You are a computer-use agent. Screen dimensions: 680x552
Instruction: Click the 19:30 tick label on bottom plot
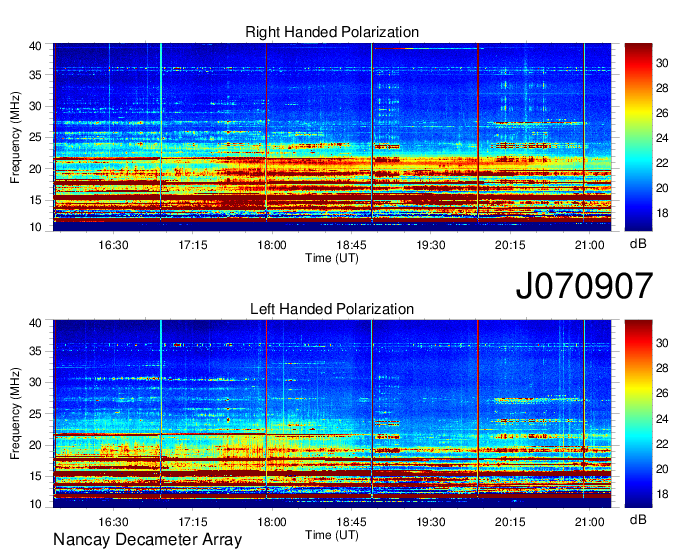point(431,522)
